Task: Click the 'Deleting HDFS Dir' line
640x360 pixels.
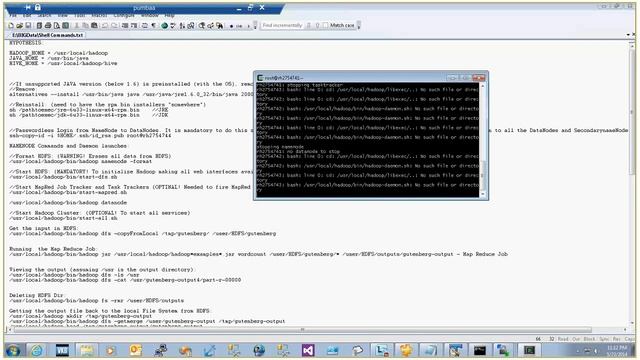Action: pos(37,295)
